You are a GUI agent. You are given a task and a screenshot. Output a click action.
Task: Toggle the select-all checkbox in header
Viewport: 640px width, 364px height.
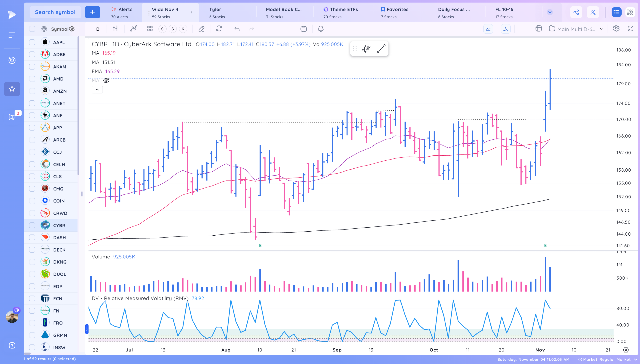[32, 29]
